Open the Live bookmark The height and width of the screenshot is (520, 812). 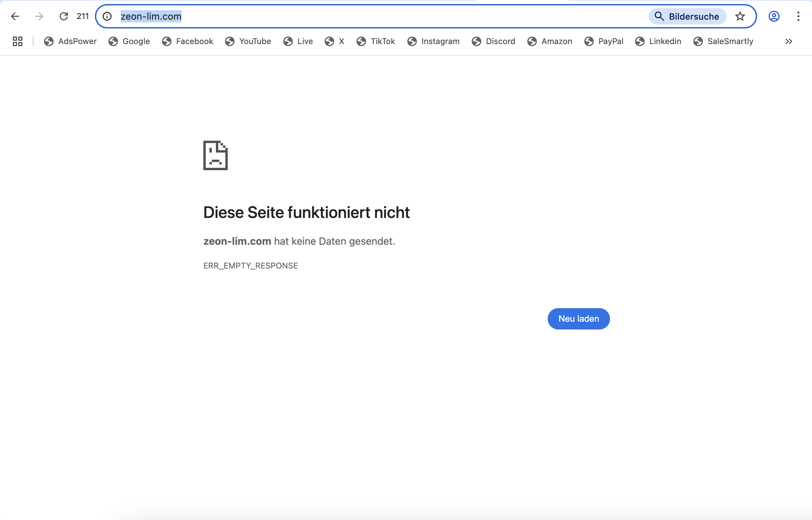click(298, 41)
